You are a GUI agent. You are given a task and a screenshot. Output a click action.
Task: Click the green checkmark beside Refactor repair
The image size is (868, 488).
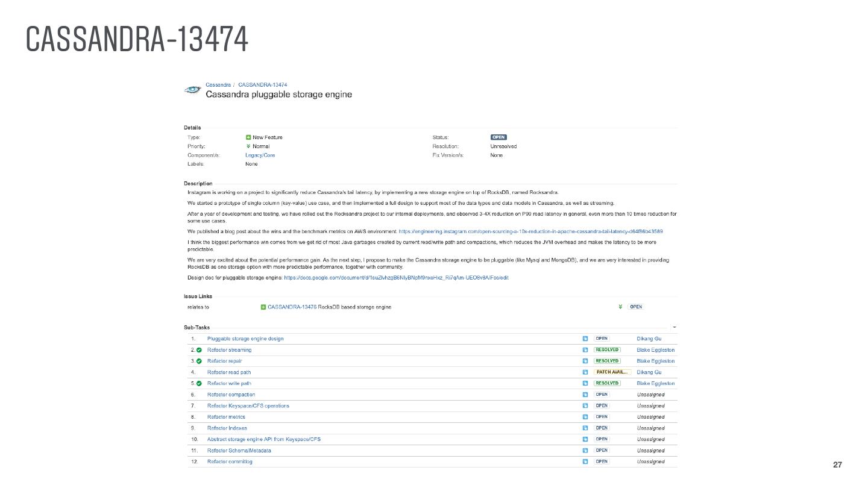coord(199,361)
